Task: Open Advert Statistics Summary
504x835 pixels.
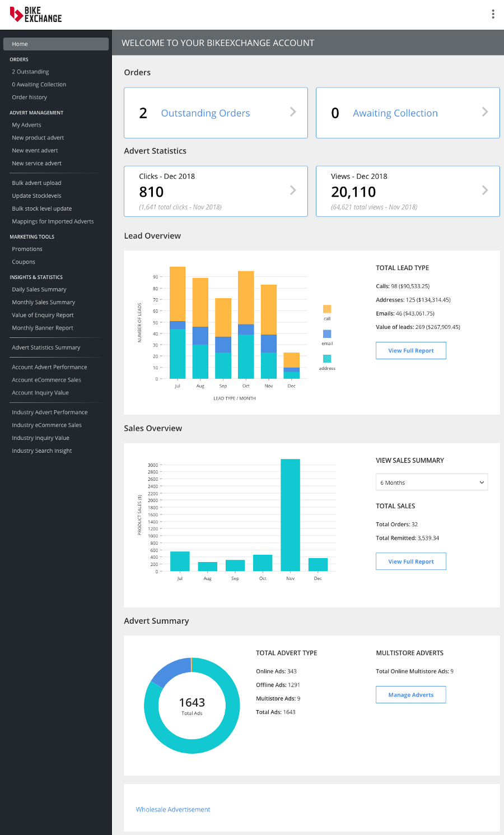Action: click(x=46, y=348)
